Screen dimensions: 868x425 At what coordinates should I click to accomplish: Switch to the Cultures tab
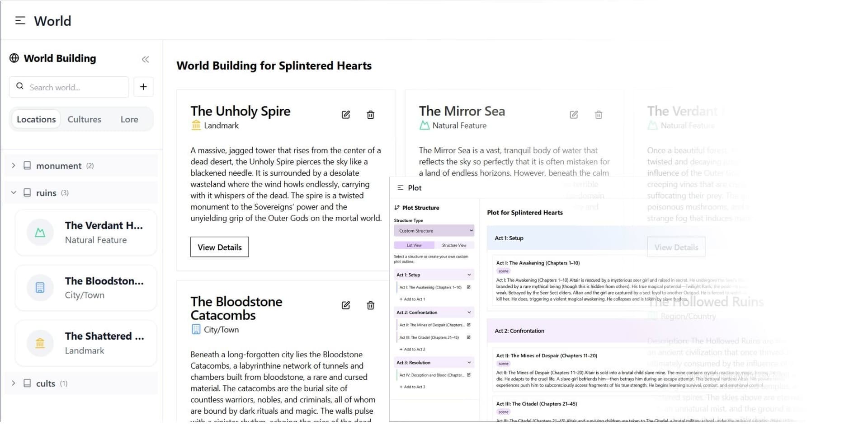point(85,119)
